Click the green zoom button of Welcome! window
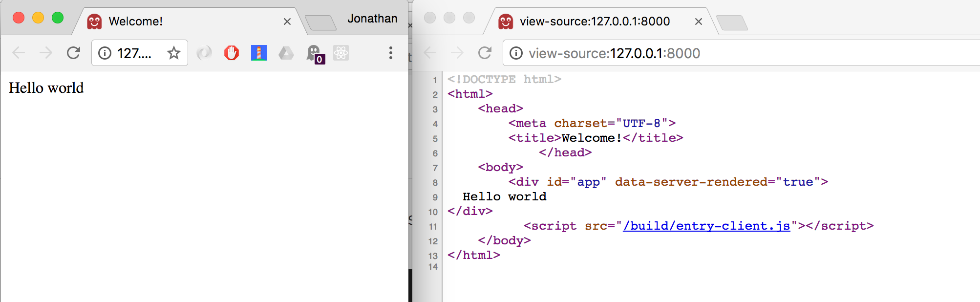 pyautogui.click(x=58, y=18)
